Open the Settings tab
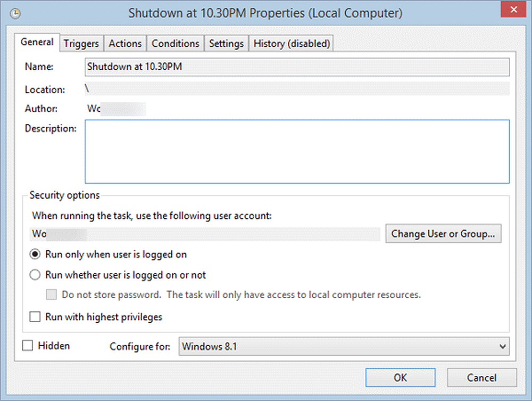 pyautogui.click(x=226, y=44)
